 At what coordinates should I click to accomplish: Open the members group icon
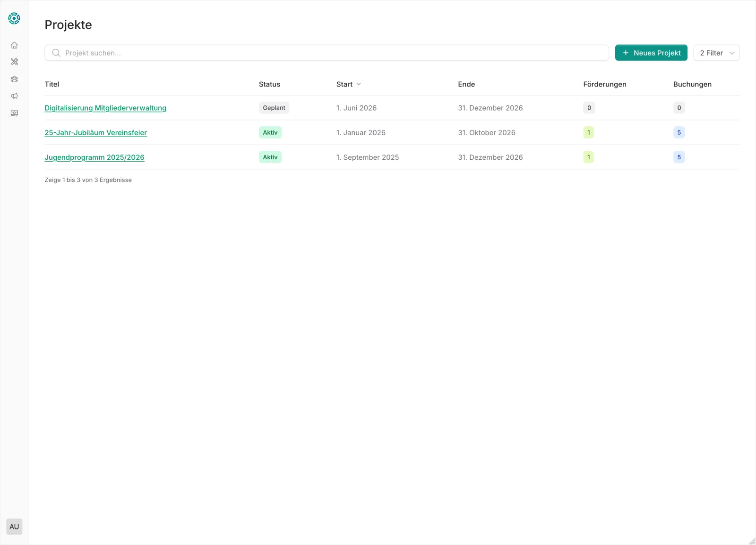[x=14, y=79]
